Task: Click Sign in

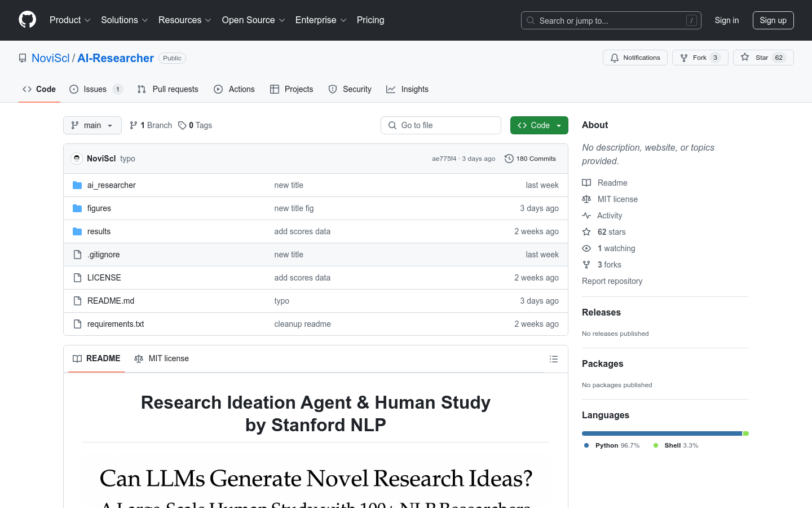Action: pos(727,20)
